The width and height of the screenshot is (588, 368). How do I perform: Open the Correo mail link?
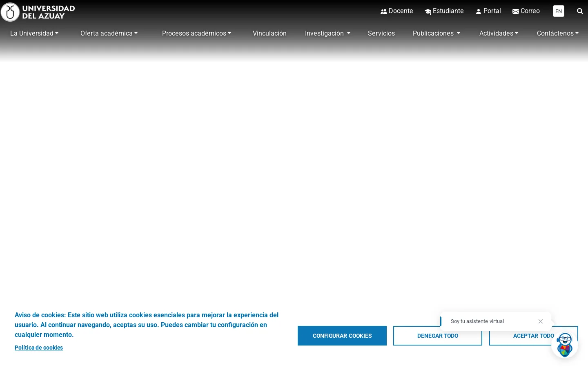coord(526,11)
